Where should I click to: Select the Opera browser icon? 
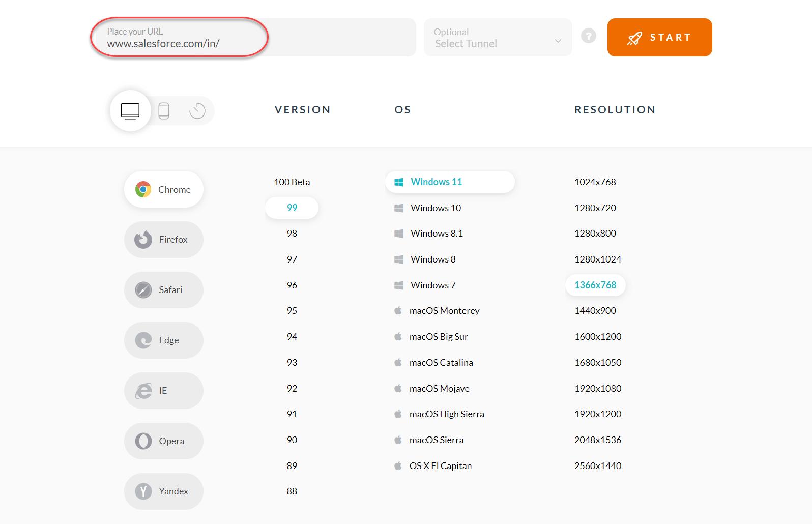point(143,441)
